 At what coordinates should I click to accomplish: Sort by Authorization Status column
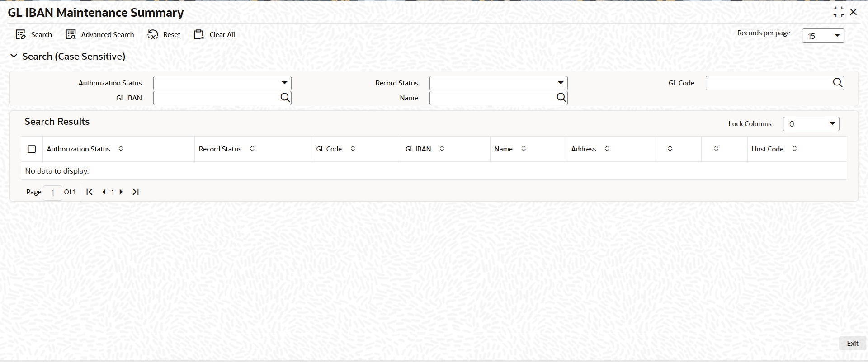[121, 149]
